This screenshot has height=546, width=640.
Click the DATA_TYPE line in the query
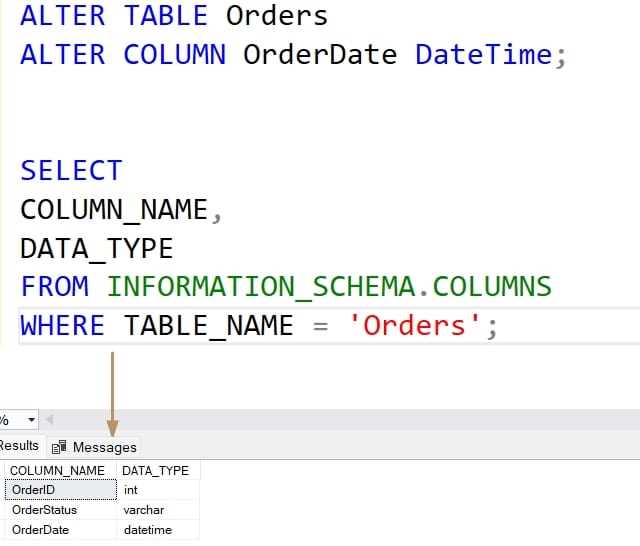point(97,249)
